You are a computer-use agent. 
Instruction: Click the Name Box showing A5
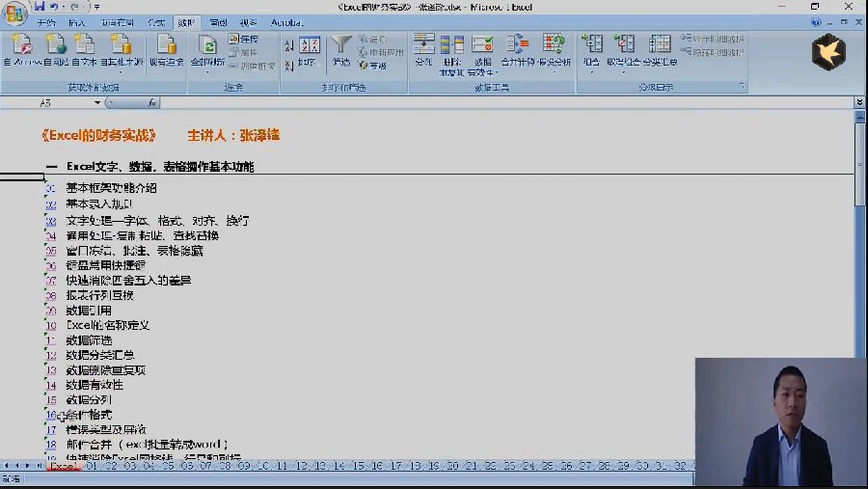[x=47, y=103]
